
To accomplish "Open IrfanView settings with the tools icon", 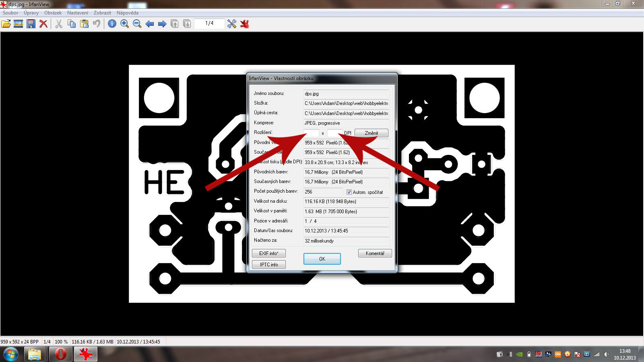I will coord(232,24).
